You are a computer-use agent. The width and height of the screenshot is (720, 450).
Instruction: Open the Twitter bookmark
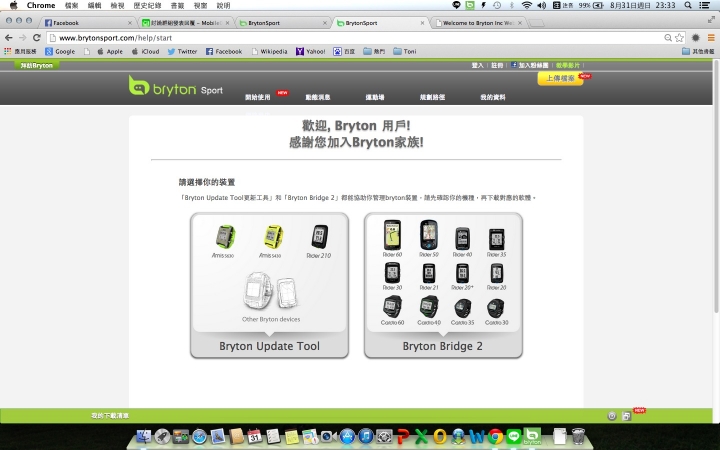coord(182,51)
